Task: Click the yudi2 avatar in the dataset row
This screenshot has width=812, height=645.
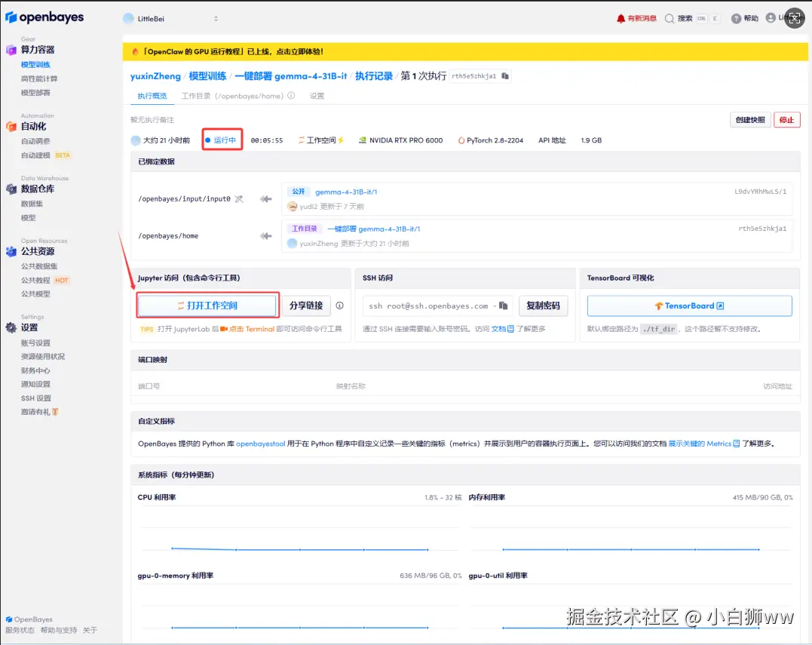Action: (292, 206)
